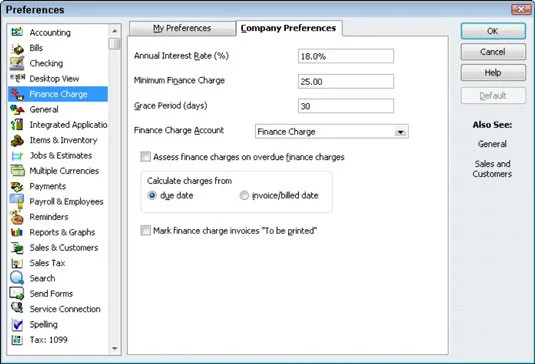This screenshot has height=364, width=535.
Task: Click the Finance Charge category icon
Action: coord(17,94)
